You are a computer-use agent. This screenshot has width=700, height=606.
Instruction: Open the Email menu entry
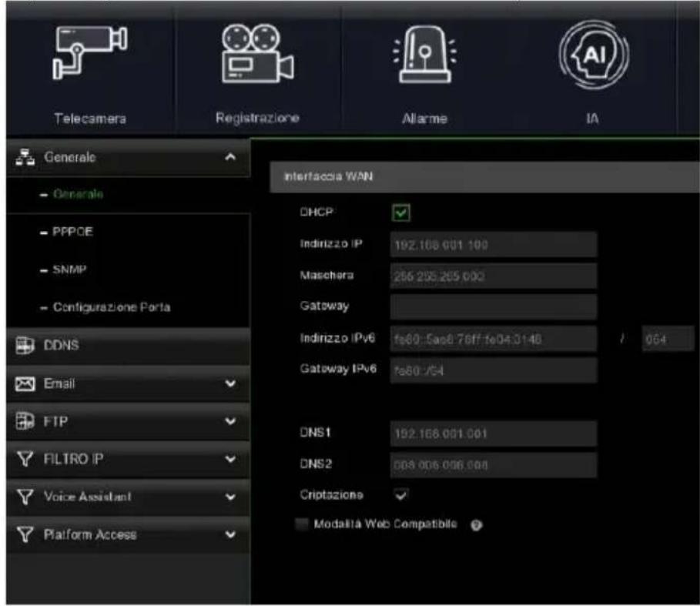coord(128,383)
